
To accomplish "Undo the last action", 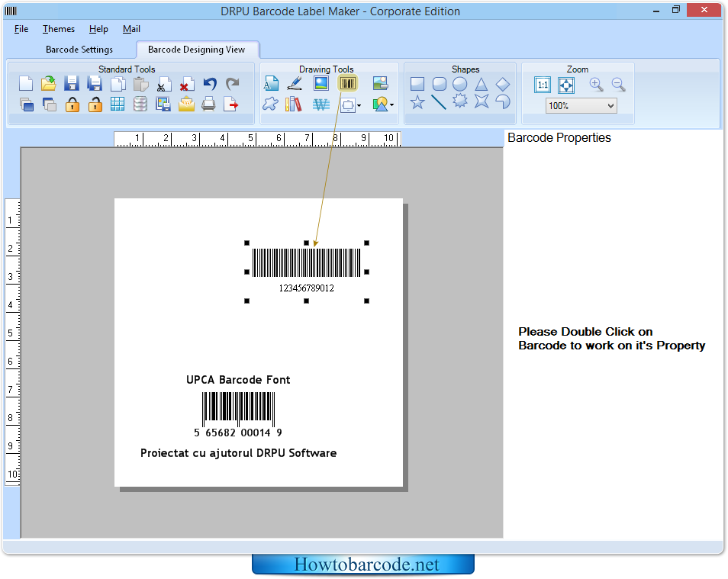I will coord(210,84).
